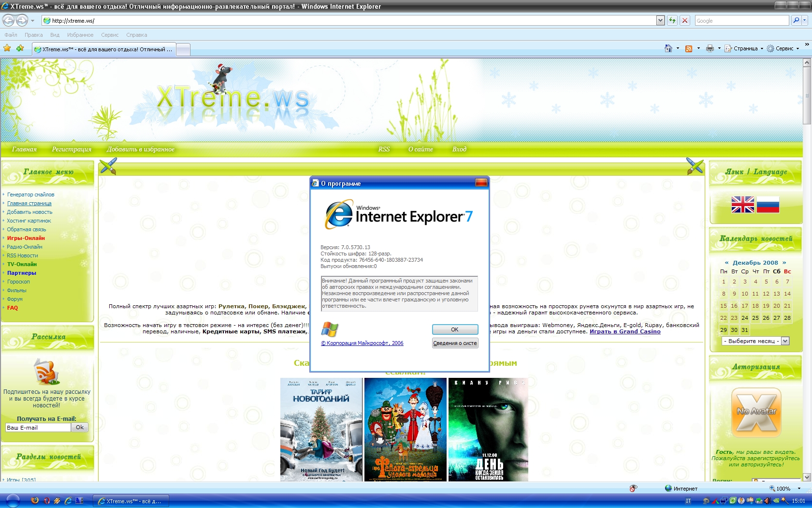Viewport: 812px width, 508px height.
Task: Open the Справка menu
Action: click(136, 35)
